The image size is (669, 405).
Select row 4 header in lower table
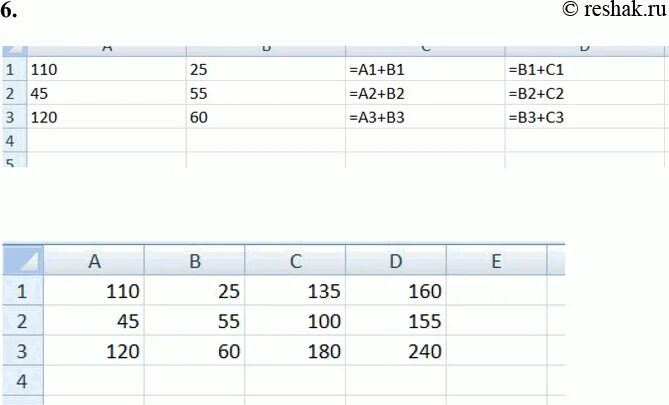pyautogui.click(x=23, y=380)
